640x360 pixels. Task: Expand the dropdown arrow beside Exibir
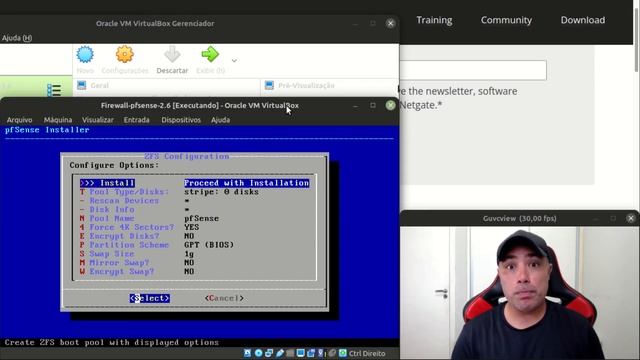pos(234,60)
